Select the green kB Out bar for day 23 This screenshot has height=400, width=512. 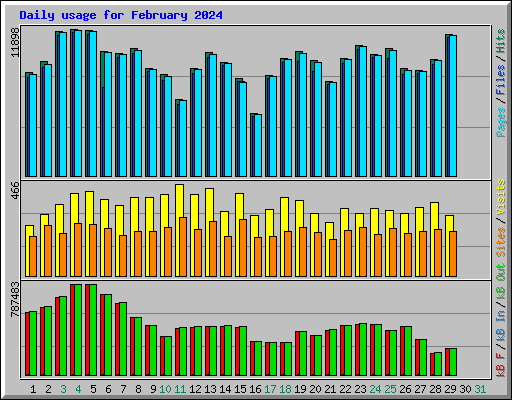[363, 350]
